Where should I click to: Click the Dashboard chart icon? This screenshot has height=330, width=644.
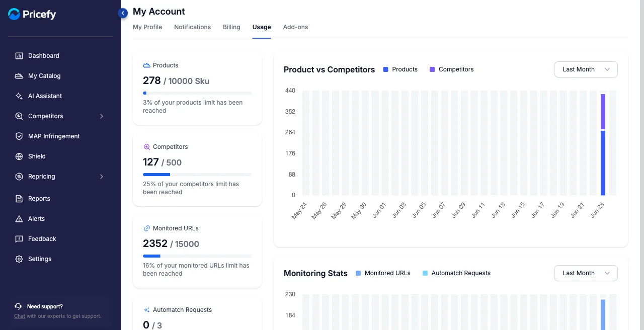tap(19, 56)
